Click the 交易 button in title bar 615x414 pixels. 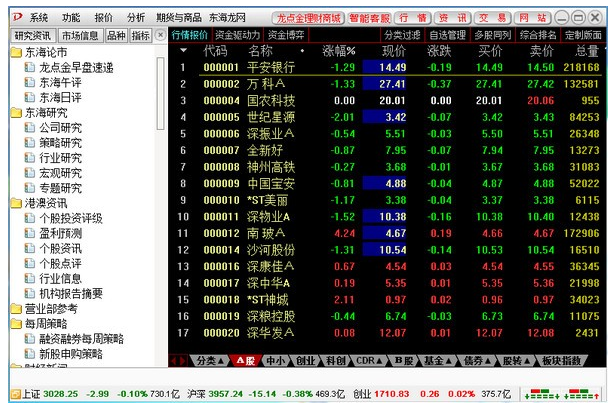[493, 18]
